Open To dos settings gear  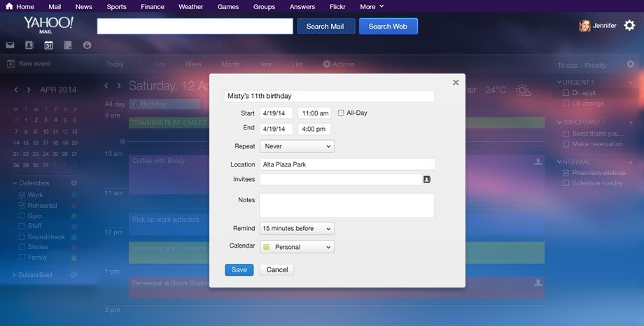pos(631,64)
